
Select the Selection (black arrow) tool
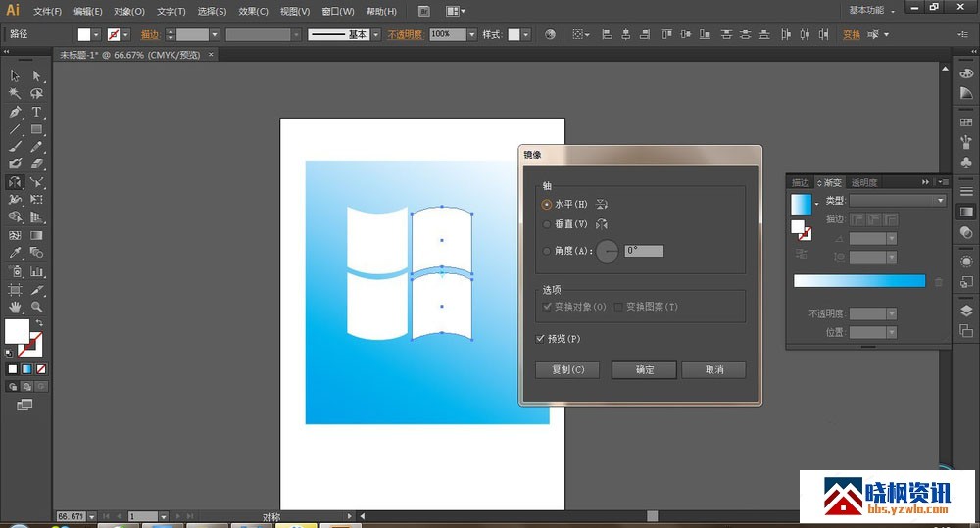(15, 76)
